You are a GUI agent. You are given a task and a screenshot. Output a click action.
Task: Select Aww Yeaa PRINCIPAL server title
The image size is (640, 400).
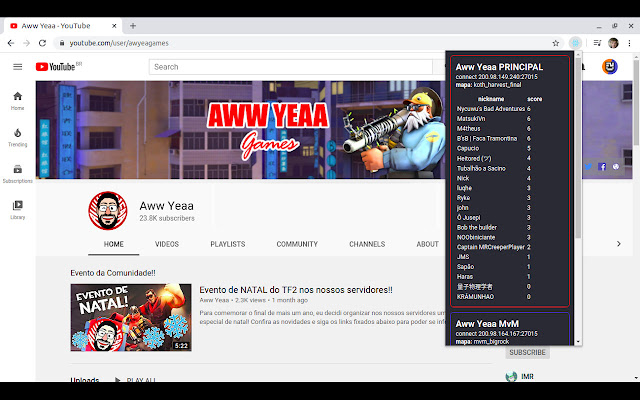pos(499,67)
